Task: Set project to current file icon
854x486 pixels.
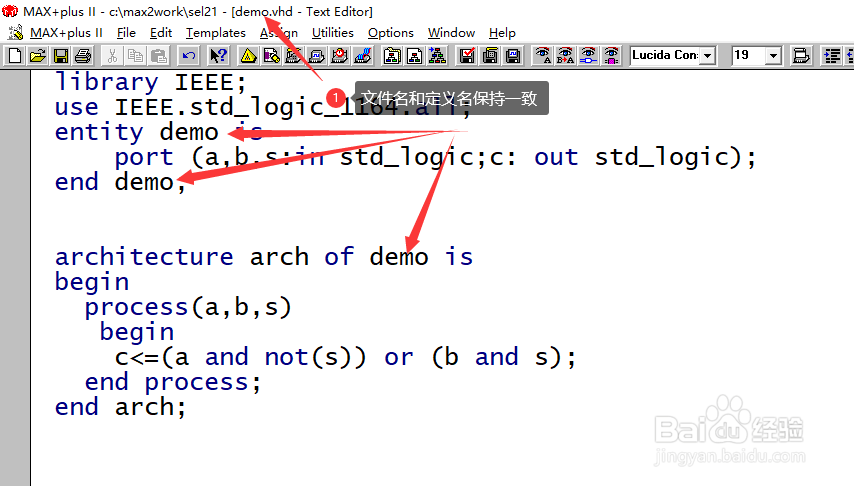Action: (x=414, y=56)
